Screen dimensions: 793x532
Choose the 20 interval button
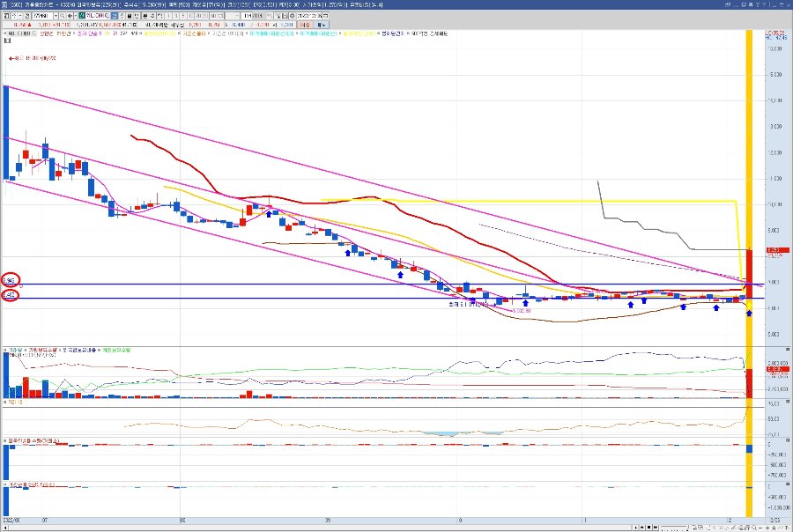197,16
